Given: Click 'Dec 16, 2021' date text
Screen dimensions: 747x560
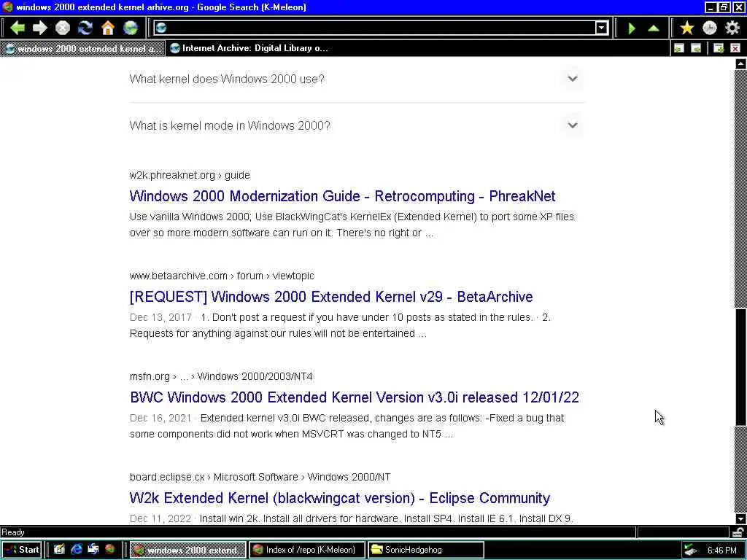Looking at the screenshot, I should [160, 418].
